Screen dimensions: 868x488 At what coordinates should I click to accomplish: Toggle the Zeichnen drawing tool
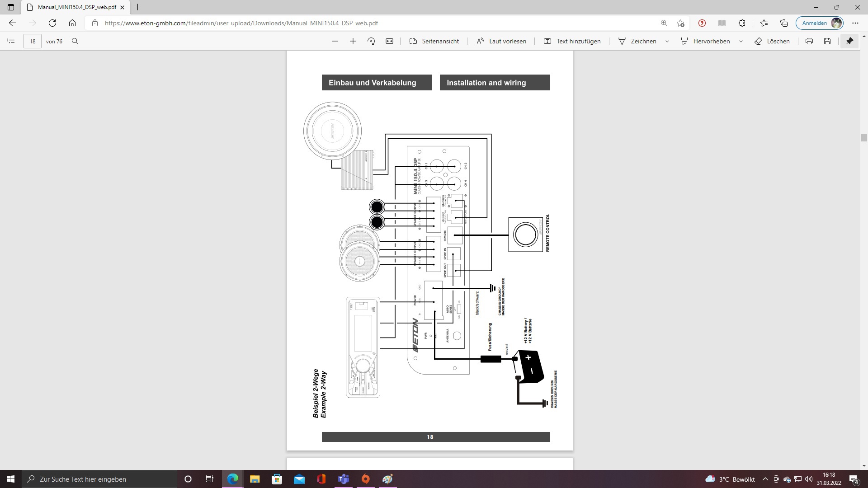637,41
